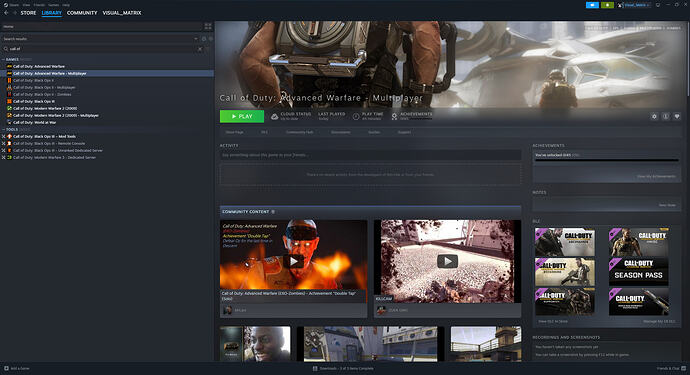The image size is (690, 375).
Task: Click the Call of Duty: Black Ops III game icon
Action: (x=9, y=101)
